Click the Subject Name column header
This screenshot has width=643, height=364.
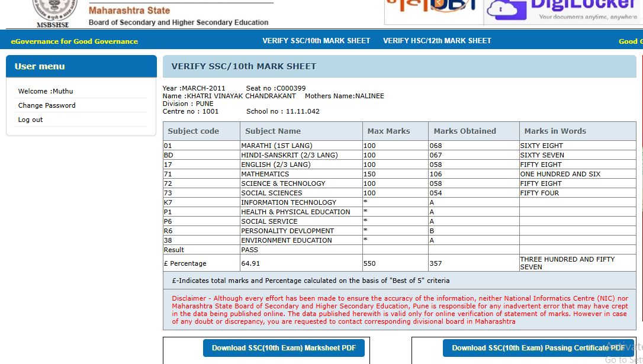point(273,131)
